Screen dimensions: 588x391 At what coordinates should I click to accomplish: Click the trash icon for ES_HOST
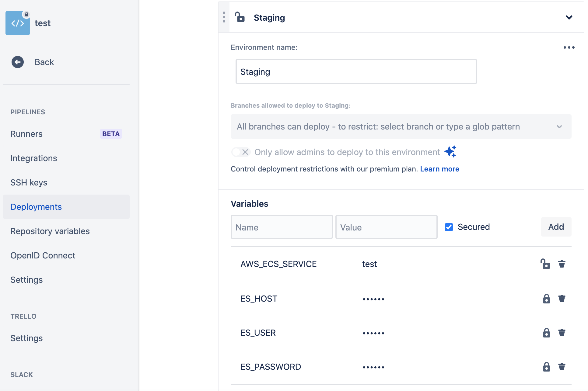coord(562,299)
